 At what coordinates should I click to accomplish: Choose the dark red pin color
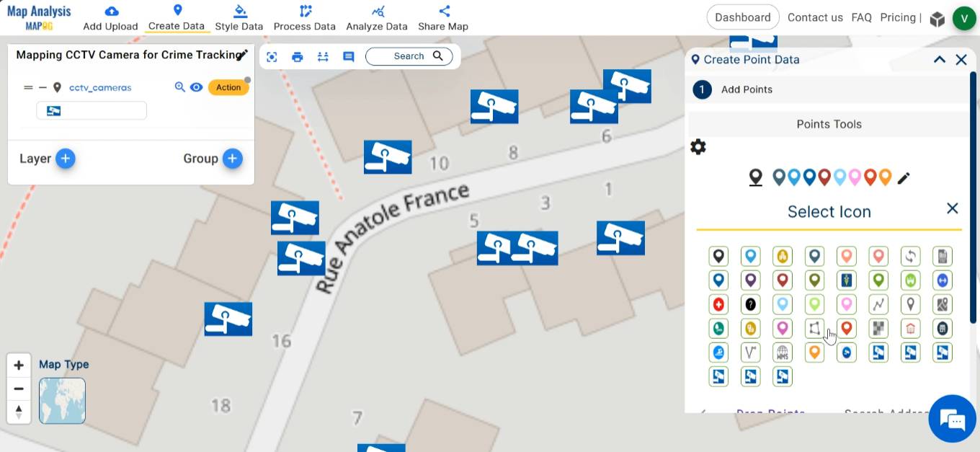[824, 177]
